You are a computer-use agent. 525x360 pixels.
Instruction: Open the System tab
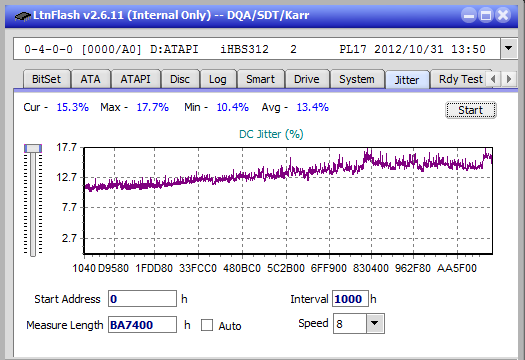click(x=357, y=79)
